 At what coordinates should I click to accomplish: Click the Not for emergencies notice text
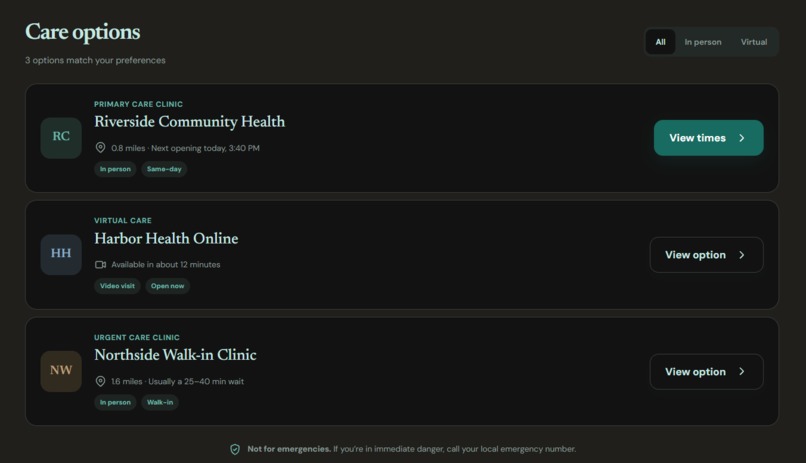pyautogui.click(x=412, y=449)
